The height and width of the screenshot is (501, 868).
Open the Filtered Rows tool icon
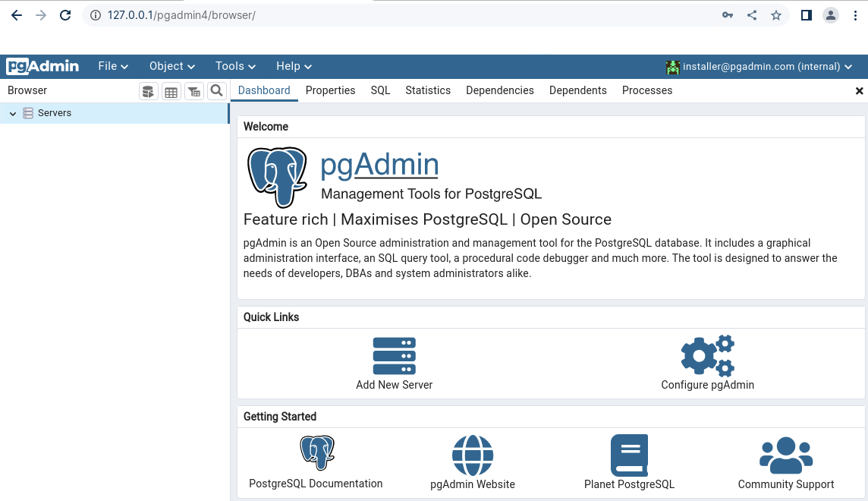pyautogui.click(x=194, y=91)
